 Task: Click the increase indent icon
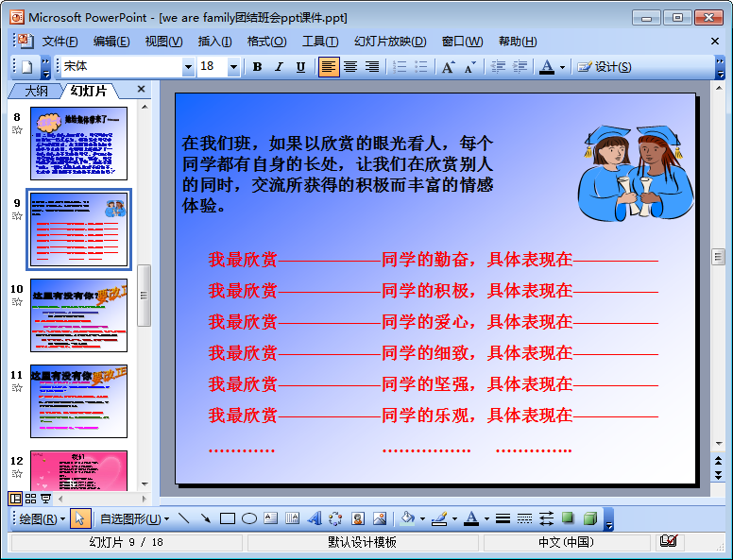(x=520, y=67)
